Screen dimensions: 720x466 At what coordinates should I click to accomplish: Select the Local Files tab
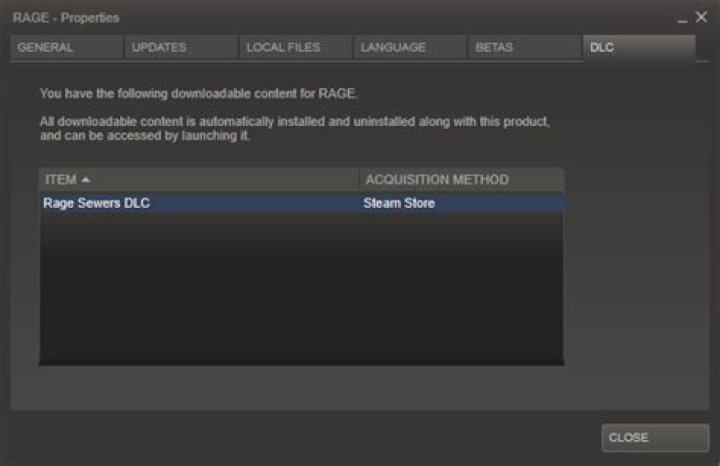point(295,47)
